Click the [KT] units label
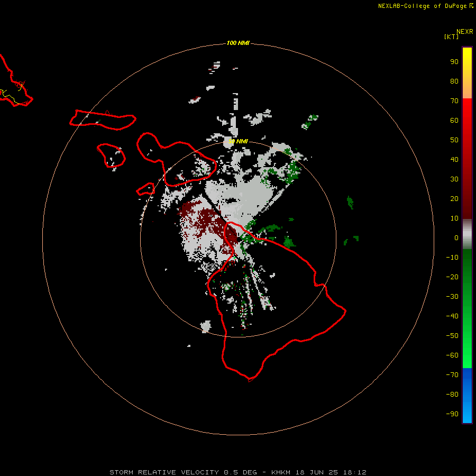The image size is (476, 476). click(452, 36)
